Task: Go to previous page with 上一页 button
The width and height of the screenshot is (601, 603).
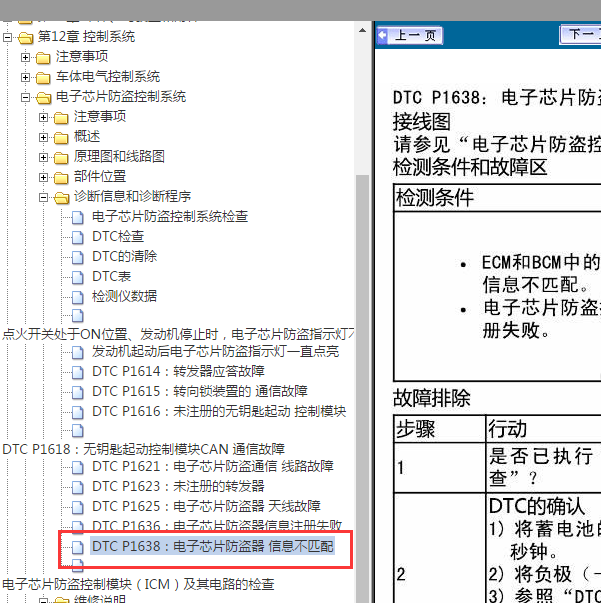Action: (410, 36)
